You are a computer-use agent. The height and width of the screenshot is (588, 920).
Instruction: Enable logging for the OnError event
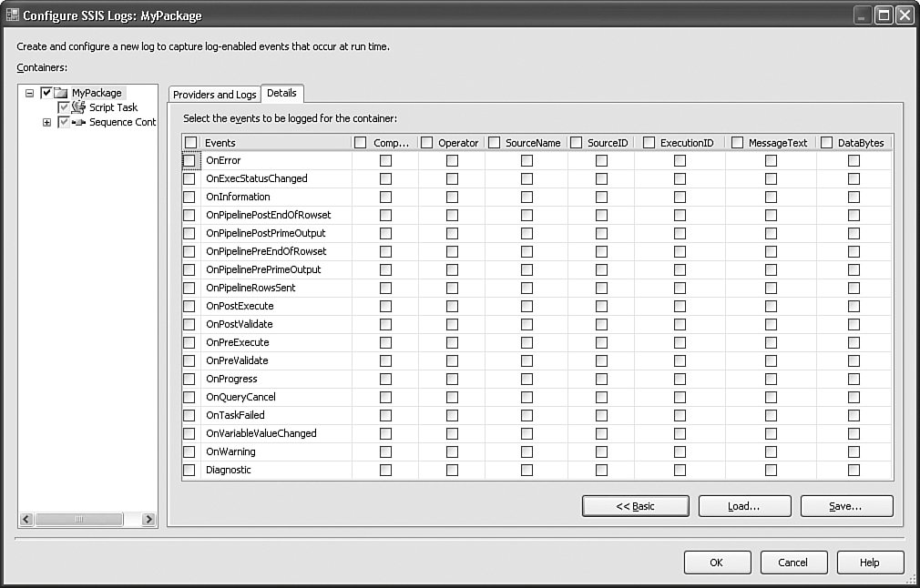(189, 160)
